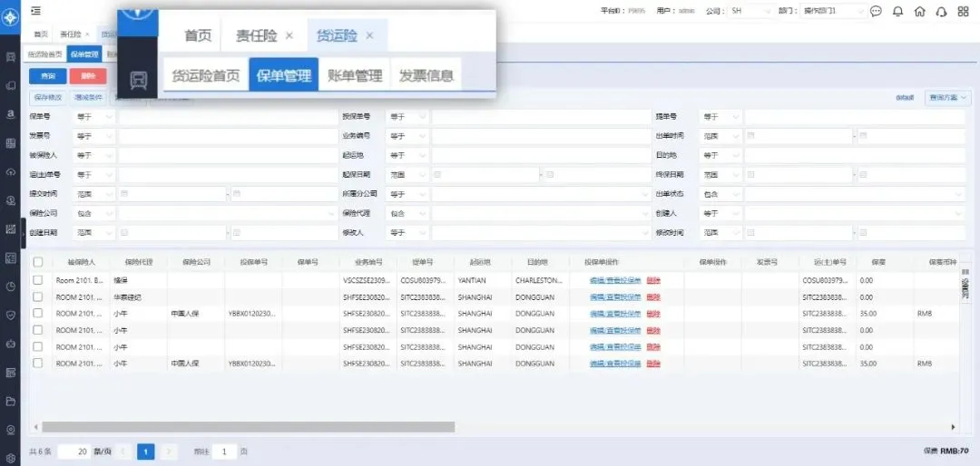Go home via the house icon
980x466 pixels.
pos(919,12)
